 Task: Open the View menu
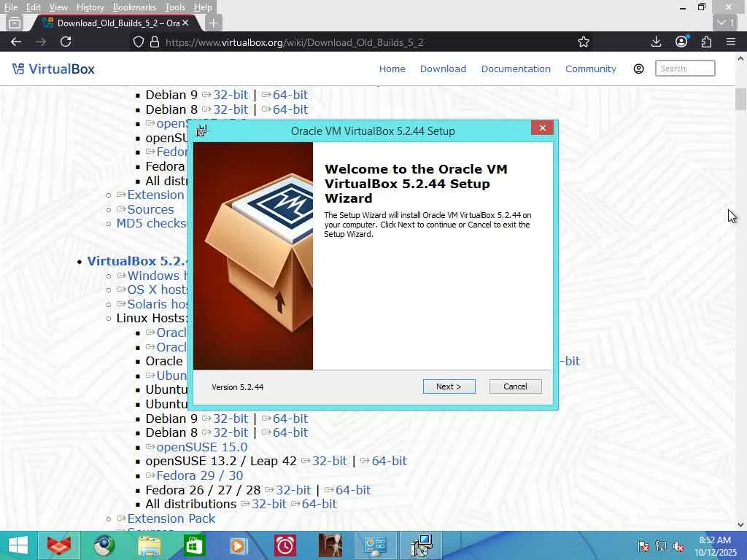(x=58, y=7)
